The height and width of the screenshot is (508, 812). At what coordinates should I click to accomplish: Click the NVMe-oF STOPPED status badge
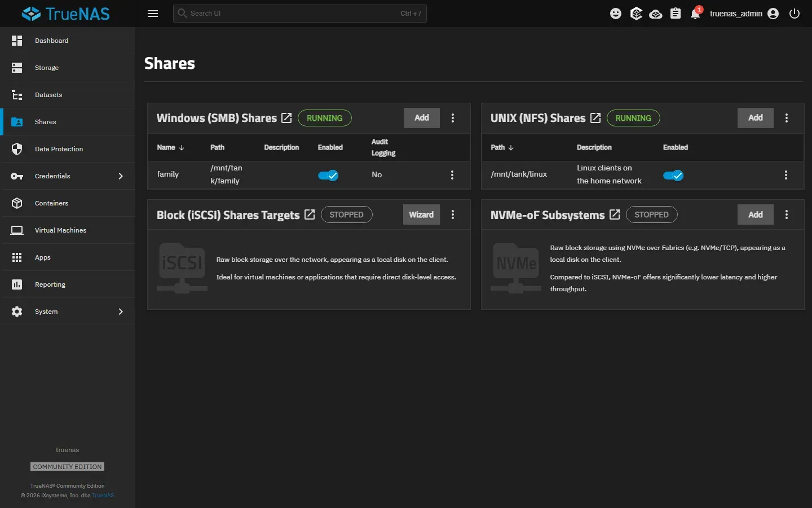click(651, 214)
